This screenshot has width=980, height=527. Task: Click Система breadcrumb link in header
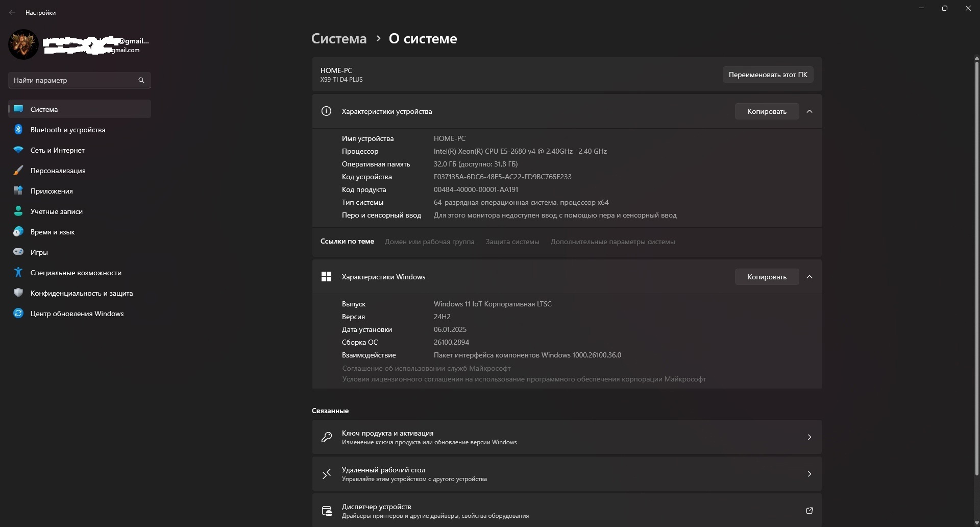(339, 38)
